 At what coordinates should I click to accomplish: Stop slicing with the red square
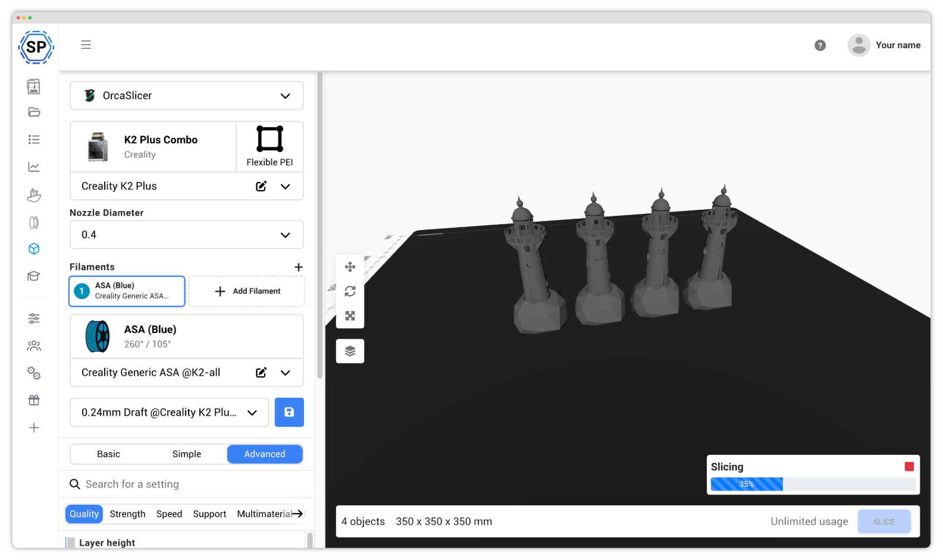coord(909,467)
